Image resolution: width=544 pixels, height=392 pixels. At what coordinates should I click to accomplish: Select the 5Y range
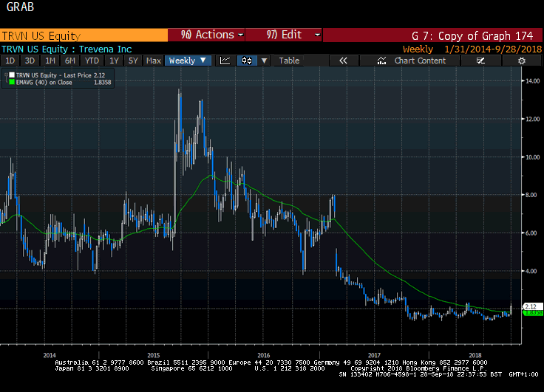[133, 61]
